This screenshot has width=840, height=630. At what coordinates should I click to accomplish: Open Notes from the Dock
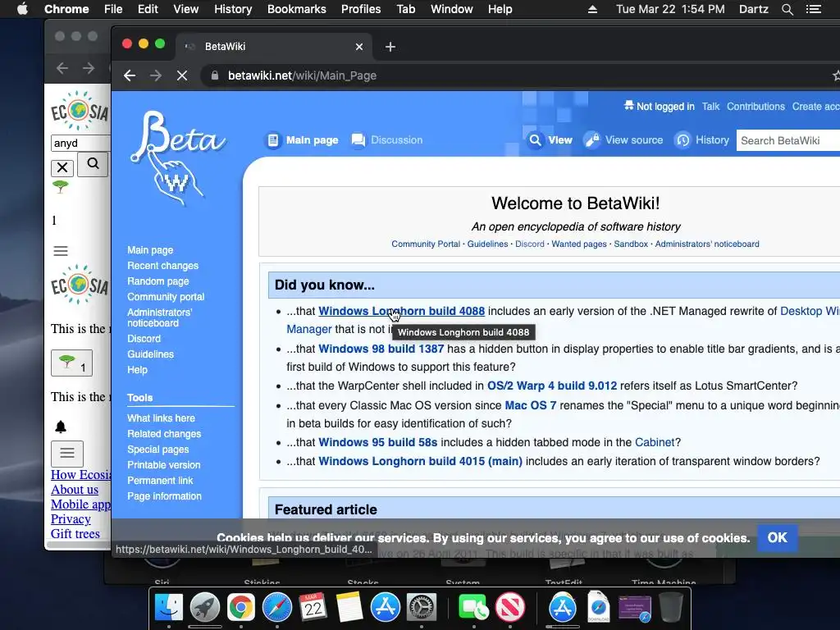point(349,608)
